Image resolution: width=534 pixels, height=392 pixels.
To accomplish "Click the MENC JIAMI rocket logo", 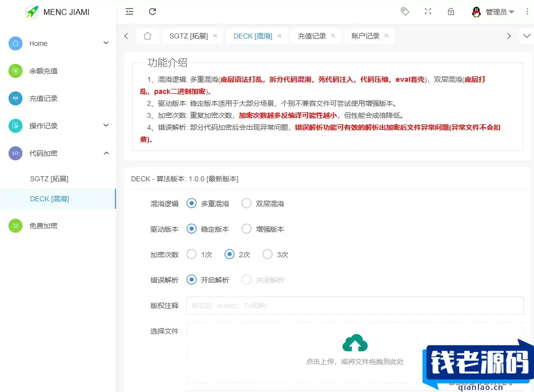I will 32,12.
